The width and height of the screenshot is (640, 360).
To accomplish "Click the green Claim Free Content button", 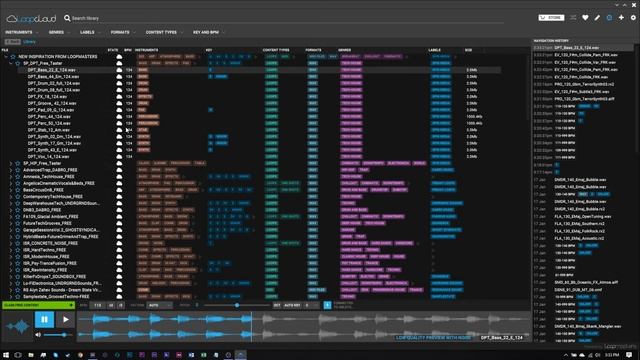I will tap(38, 305).
